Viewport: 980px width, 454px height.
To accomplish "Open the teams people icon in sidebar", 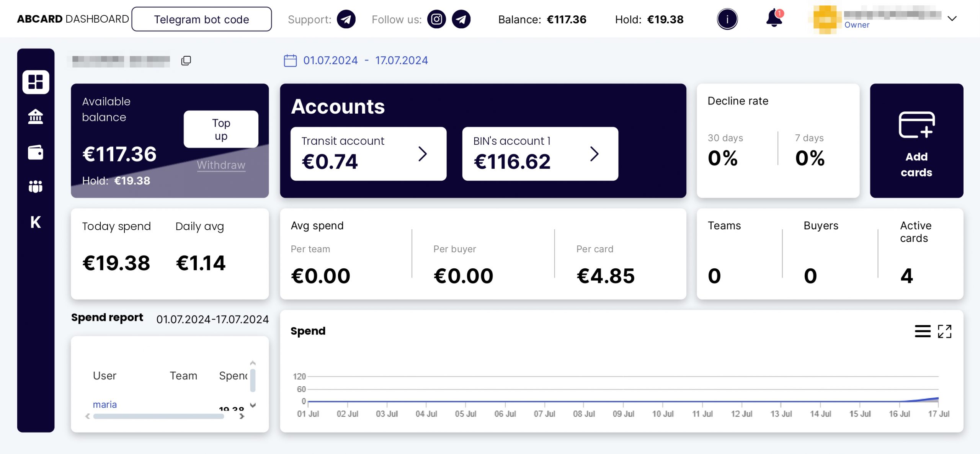I will pos(36,186).
